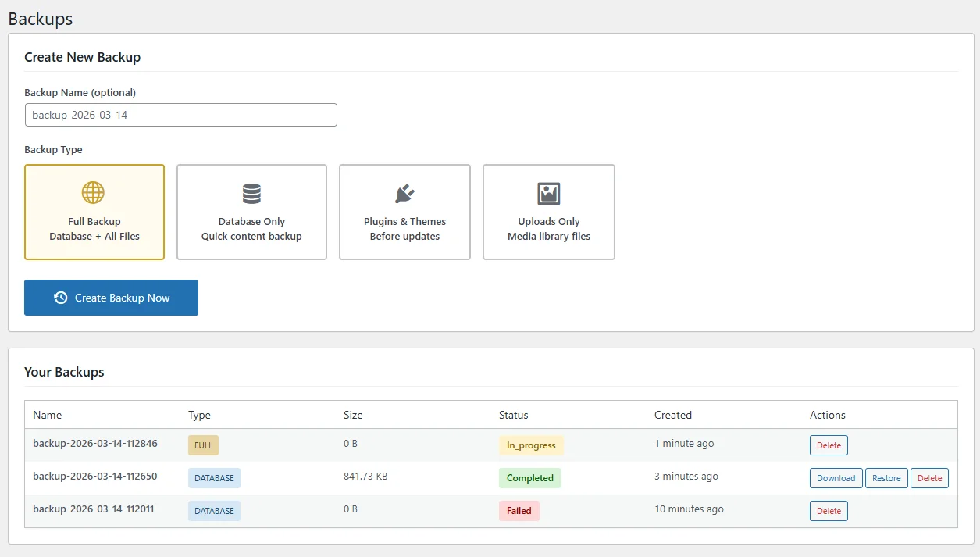
Task: Click the history clock icon on Create Backup
Action: (60, 298)
